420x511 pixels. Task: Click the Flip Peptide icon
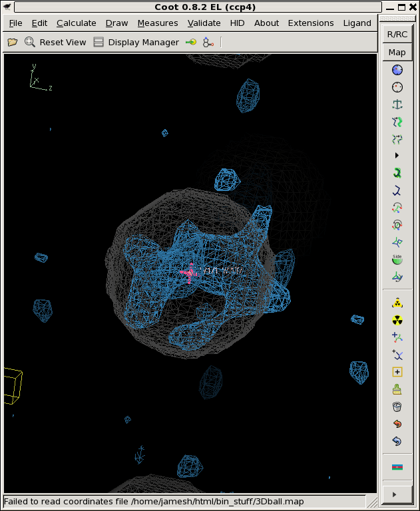pos(397,242)
